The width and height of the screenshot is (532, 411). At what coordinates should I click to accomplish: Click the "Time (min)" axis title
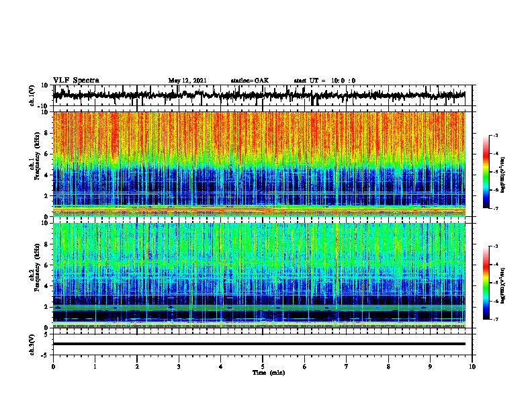(x=269, y=373)
